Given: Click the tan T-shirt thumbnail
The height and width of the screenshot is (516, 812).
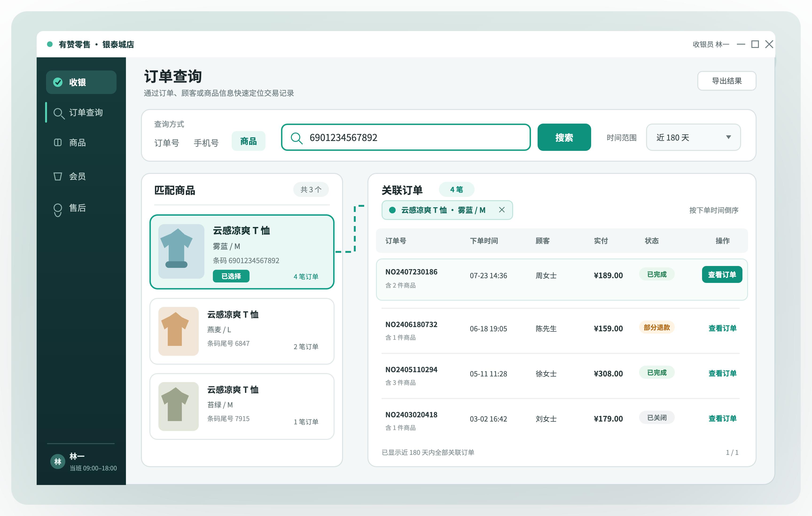Looking at the screenshot, I should 178,331.
